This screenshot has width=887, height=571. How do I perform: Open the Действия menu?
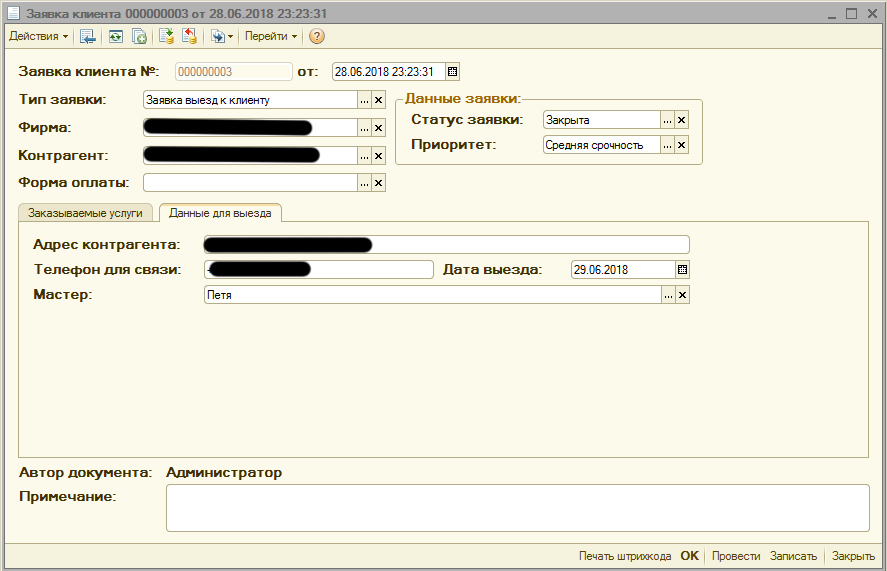pyautogui.click(x=38, y=36)
